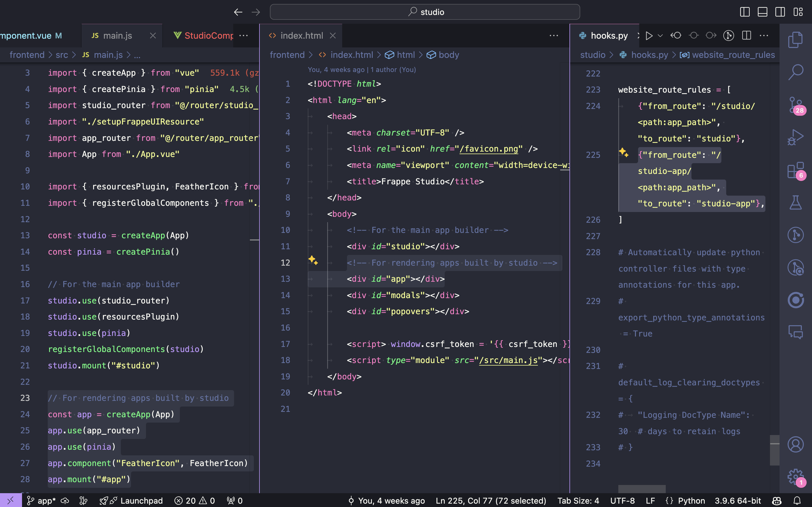
Task: Open the '/favicon.png' link in index.html
Action: (488, 149)
